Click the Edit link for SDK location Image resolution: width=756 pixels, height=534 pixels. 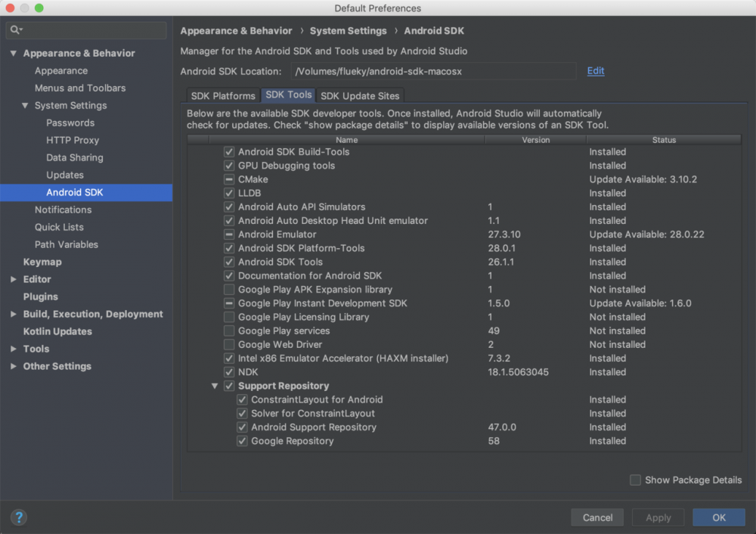pyautogui.click(x=596, y=71)
